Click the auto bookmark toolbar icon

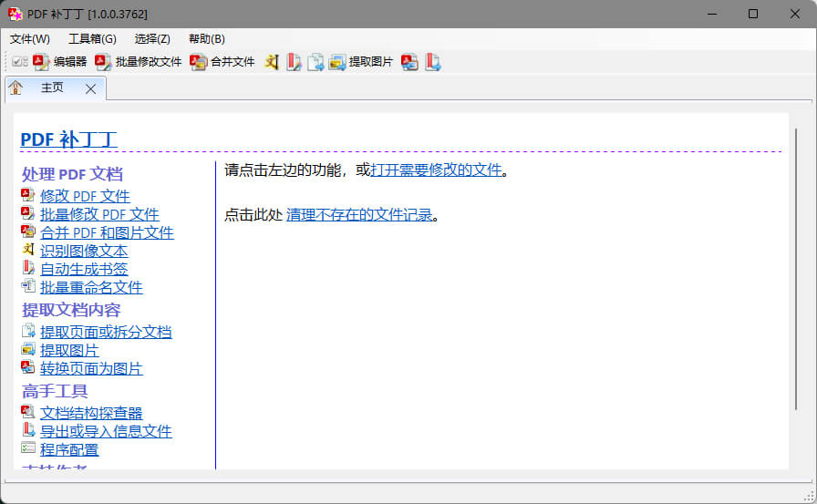tap(294, 62)
